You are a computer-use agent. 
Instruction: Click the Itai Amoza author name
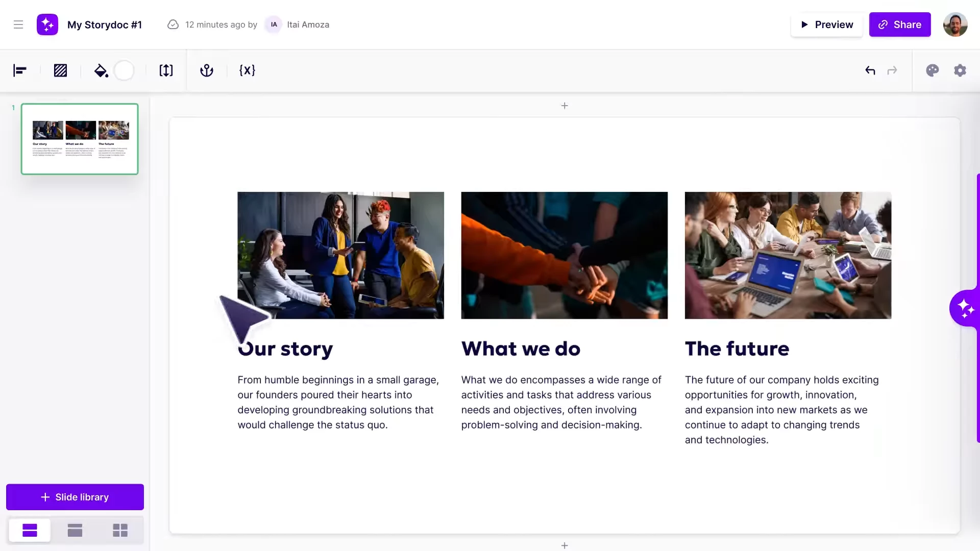pos(308,24)
